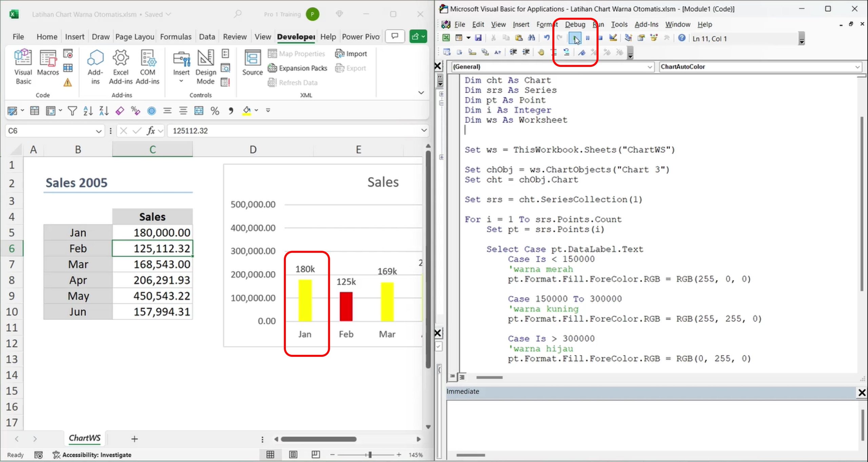Image resolution: width=868 pixels, height=462 pixels.
Task: Click the Run Sub play button in the VBA toolbar
Action: click(575, 38)
